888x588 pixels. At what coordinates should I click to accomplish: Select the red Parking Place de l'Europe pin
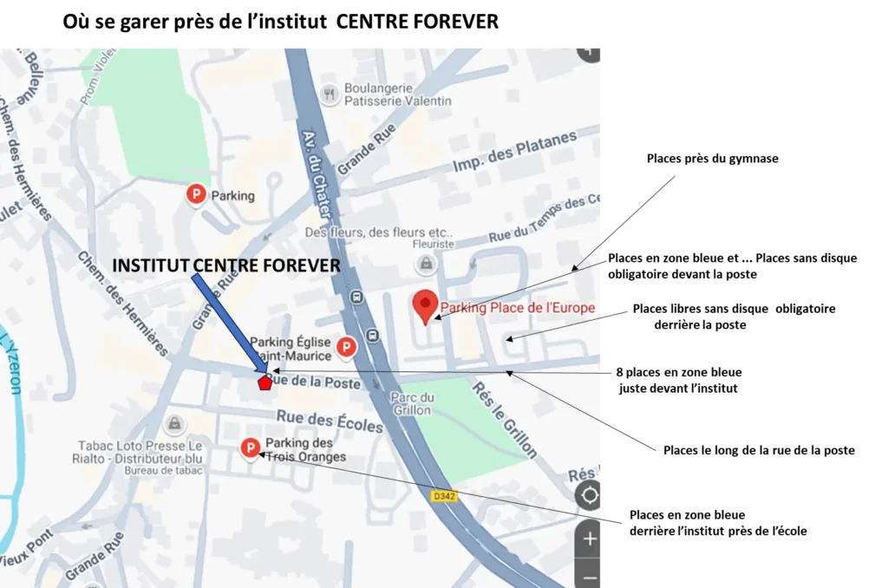[425, 307]
